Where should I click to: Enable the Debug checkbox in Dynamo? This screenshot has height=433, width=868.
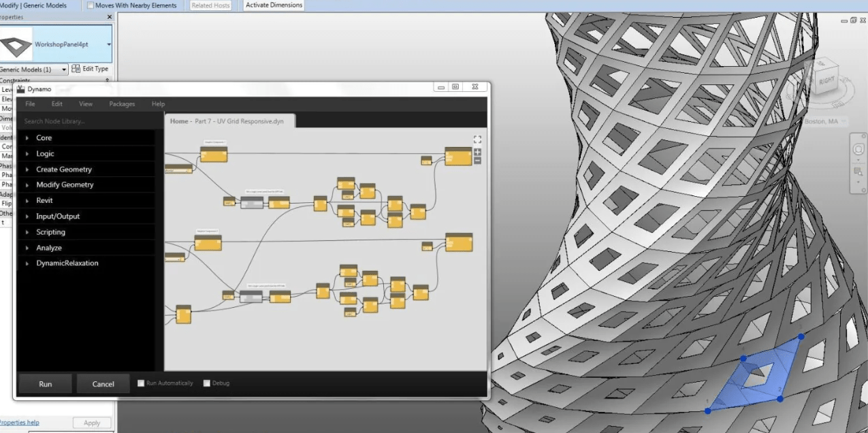(207, 383)
